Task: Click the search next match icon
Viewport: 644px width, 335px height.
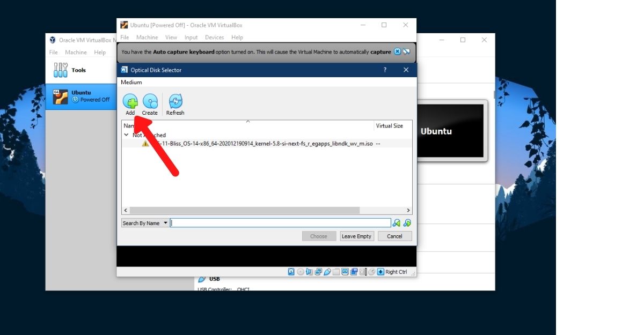Action: tap(407, 223)
